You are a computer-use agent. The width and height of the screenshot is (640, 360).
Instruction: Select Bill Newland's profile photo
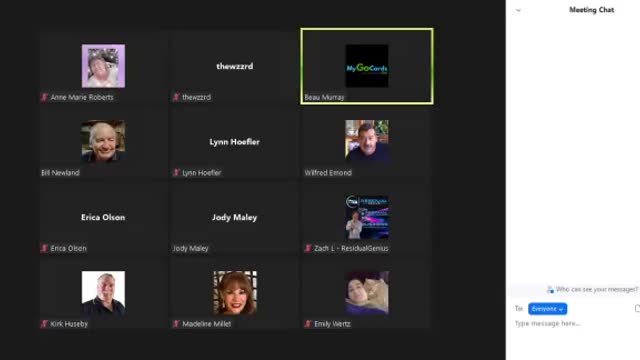tap(103, 142)
